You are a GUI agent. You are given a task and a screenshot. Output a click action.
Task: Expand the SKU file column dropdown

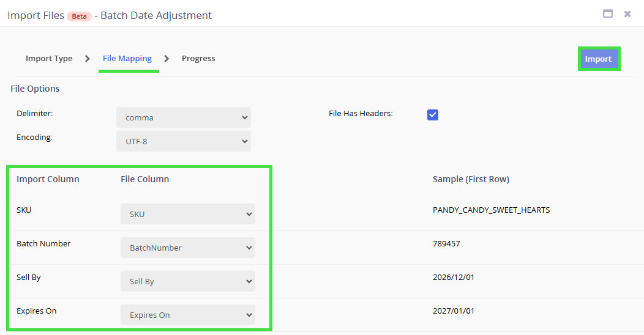(x=187, y=214)
